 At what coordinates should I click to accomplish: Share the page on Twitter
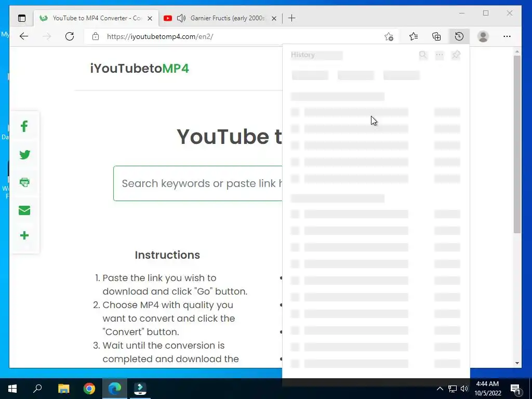[24, 155]
